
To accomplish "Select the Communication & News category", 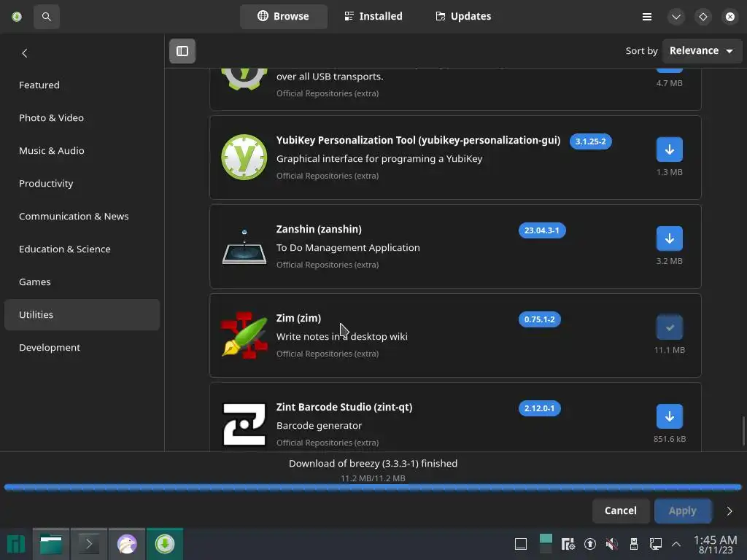I will point(82,216).
